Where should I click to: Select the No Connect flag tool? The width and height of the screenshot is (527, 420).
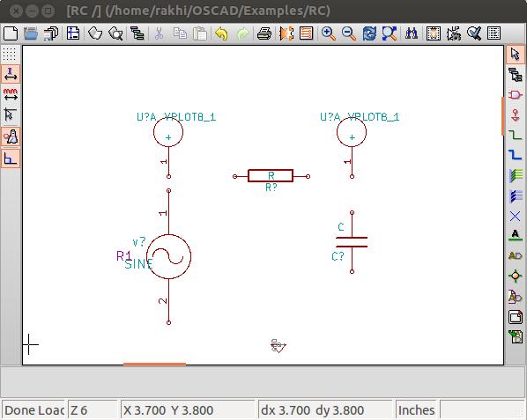point(516,216)
